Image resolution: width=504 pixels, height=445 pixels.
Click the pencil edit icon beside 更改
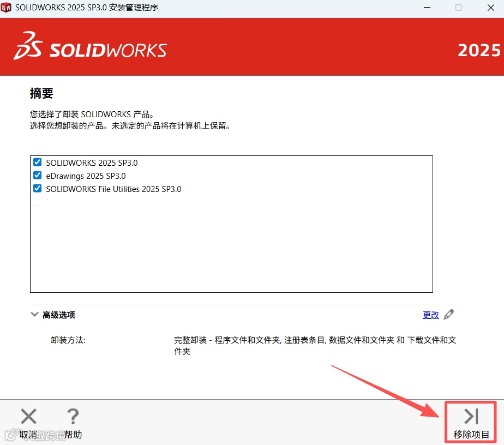[449, 315]
